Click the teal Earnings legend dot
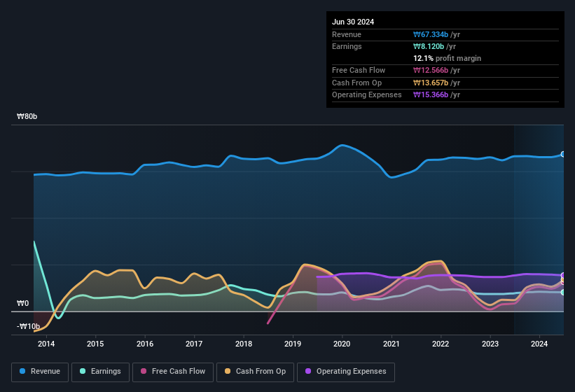The height and width of the screenshot is (392, 575). 83,372
